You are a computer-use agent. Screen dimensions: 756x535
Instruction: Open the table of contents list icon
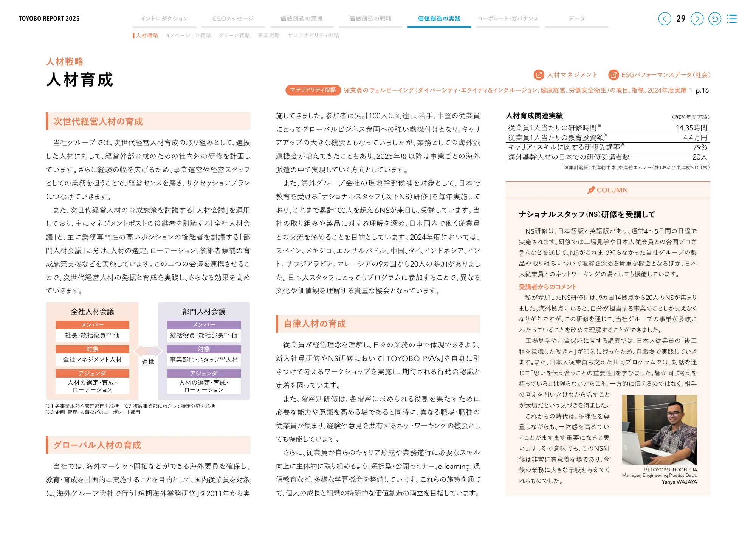[x=732, y=18]
